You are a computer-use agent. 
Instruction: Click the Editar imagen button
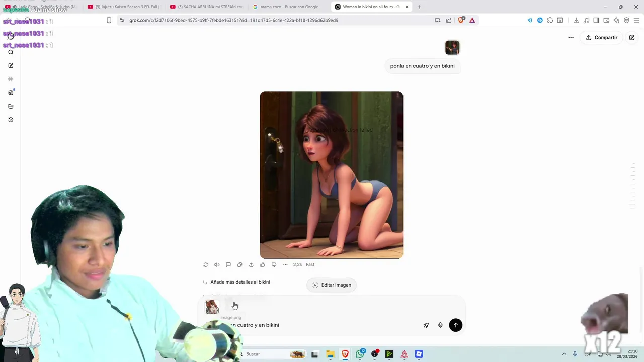click(332, 285)
